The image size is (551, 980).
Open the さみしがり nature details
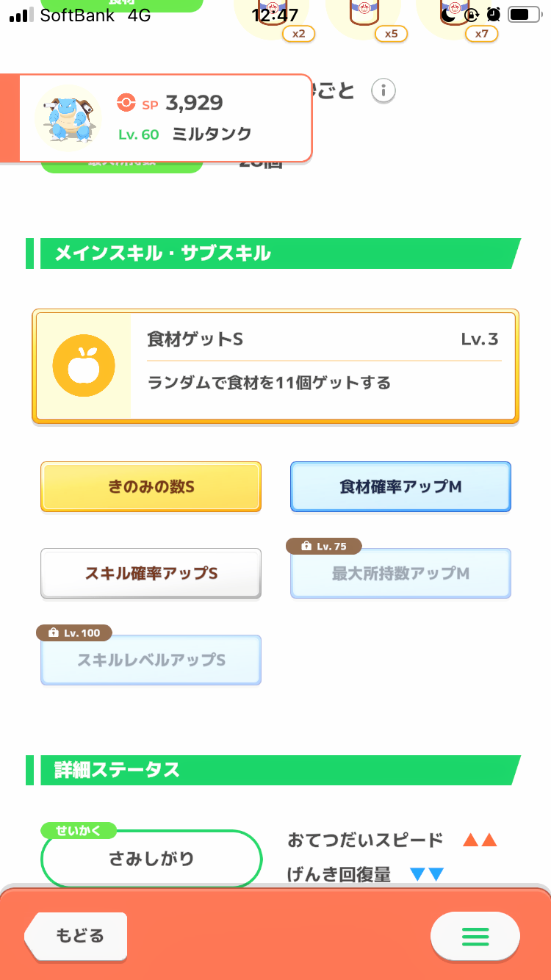click(151, 858)
